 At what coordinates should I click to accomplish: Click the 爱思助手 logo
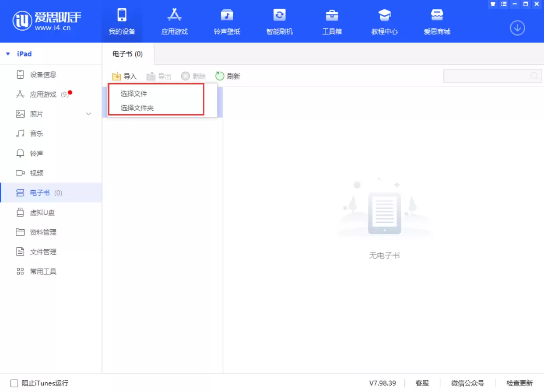point(47,21)
